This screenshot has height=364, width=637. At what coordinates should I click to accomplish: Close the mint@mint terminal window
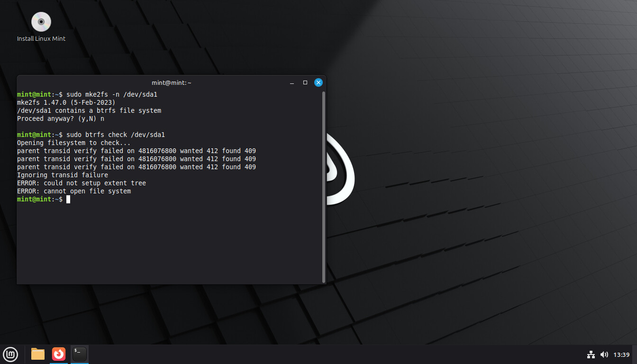point(318,82)
